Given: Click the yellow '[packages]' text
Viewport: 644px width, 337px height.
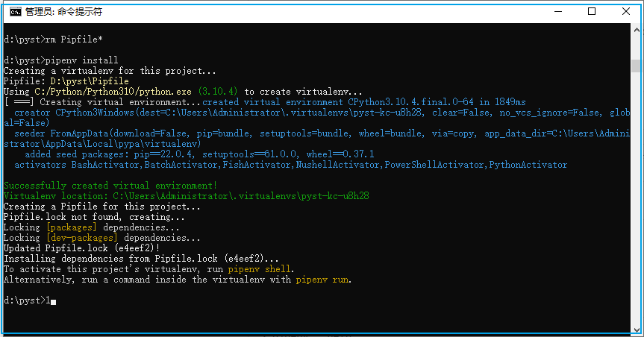Looking at the screenshot, I should tap(72, 227).
